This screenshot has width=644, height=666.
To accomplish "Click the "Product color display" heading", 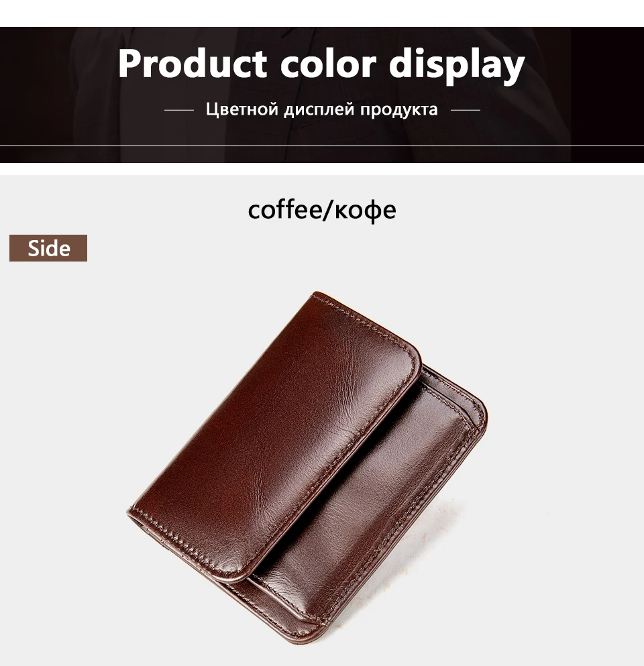I will [x=321, y=64].
